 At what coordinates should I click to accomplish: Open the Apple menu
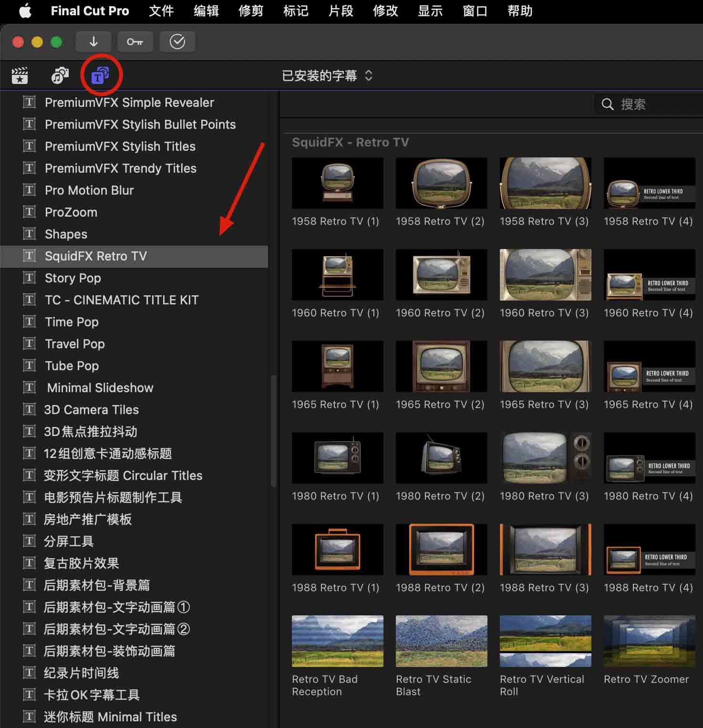(25, 11)
